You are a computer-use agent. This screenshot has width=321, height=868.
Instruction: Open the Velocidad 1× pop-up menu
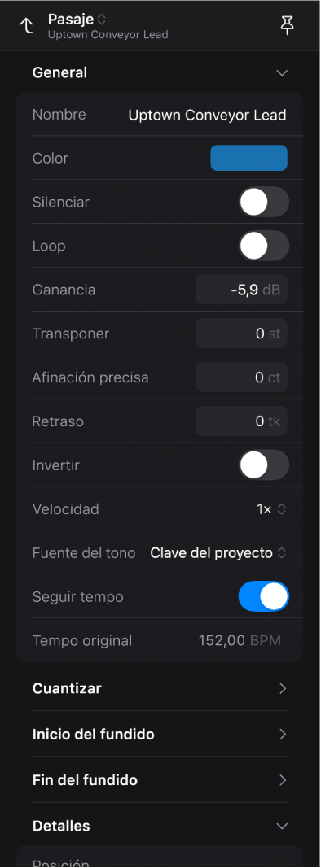point(271,509)
